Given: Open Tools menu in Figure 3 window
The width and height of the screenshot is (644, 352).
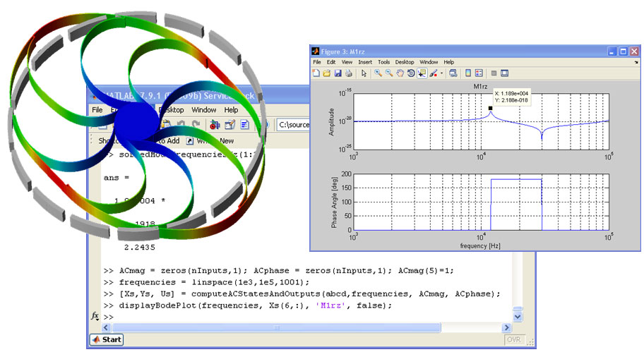Looking at the screenshot, I should click(x=383, y=62).
